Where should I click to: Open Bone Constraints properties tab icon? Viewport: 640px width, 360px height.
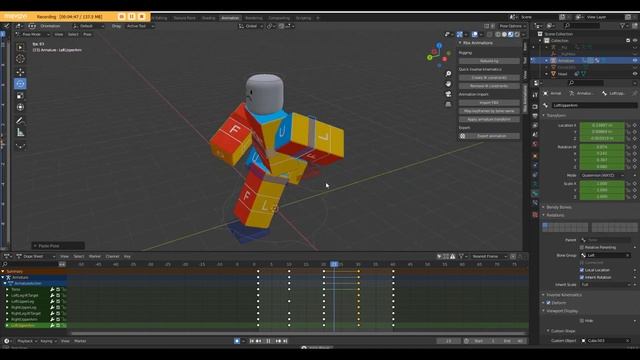click(535, 203)
